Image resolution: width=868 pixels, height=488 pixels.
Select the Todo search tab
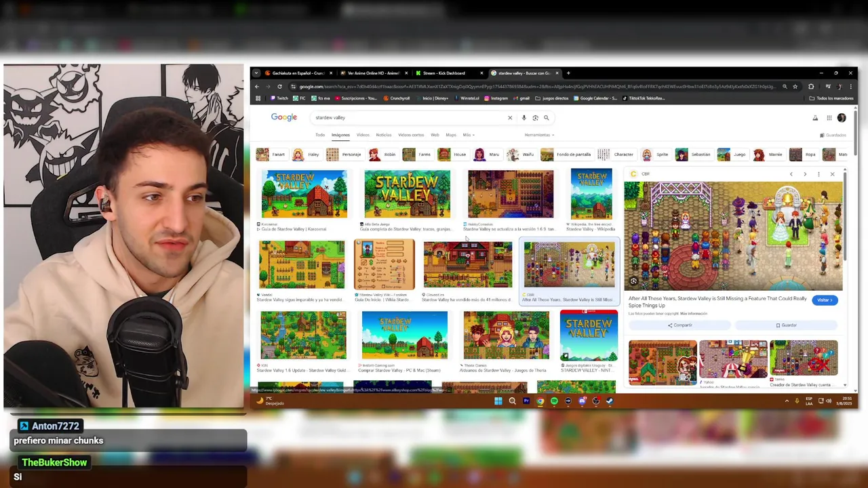click(320, 135)
